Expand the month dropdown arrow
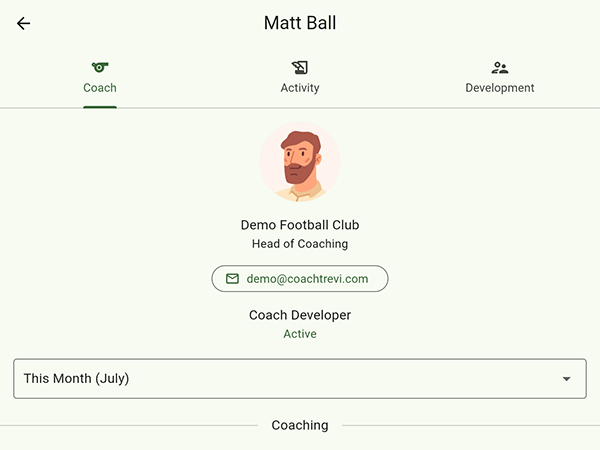This screenshot has height=450, width=600. [567, 379]
